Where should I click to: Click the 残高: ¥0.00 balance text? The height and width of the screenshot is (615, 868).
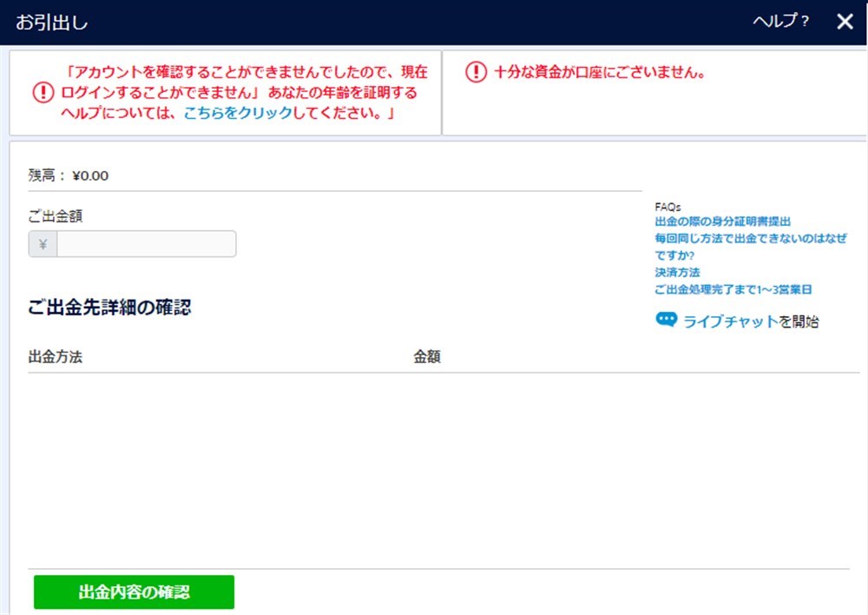(x=68, y=175)
